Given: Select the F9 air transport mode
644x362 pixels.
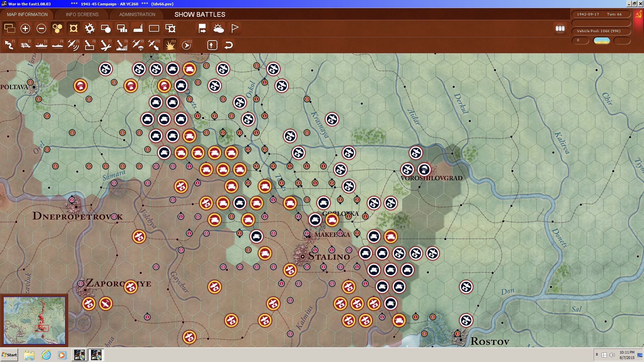Looking at the screenshot, I should [138, 45].
